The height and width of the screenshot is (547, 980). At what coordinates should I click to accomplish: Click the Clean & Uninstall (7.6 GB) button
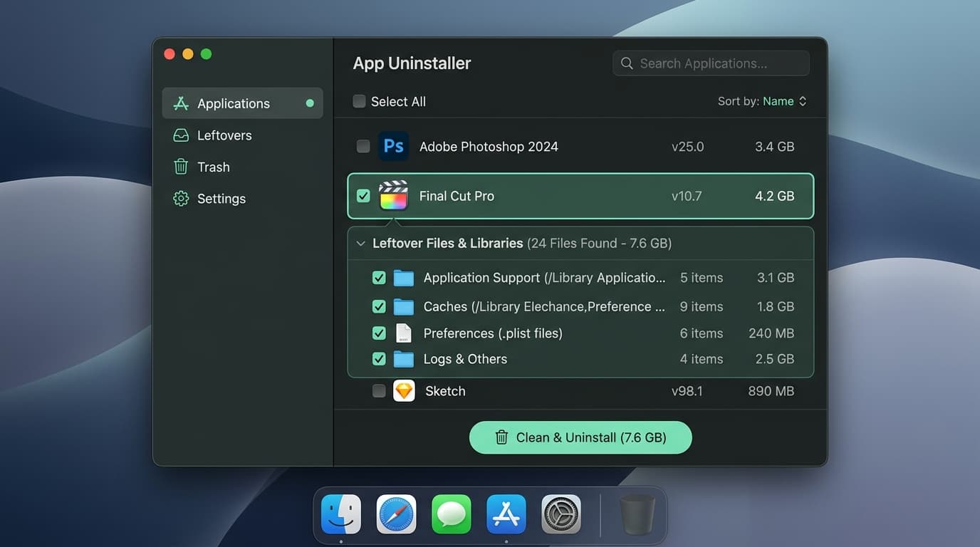point(580,437)
